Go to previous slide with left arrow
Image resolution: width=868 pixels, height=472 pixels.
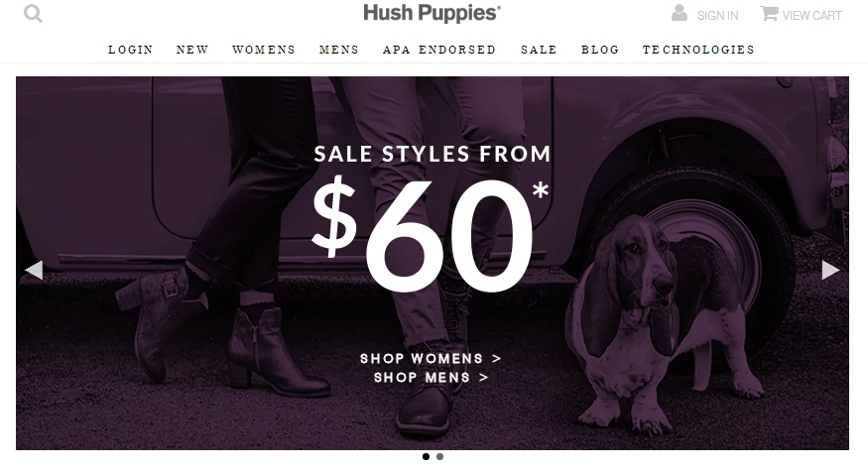pos(35,270)
